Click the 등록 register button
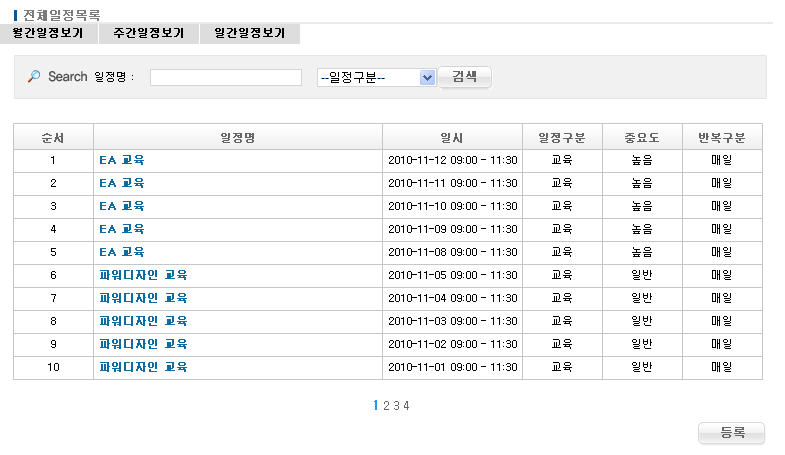Image resolution: width=785 pixels, height=455 pixels. click(731, 433)
